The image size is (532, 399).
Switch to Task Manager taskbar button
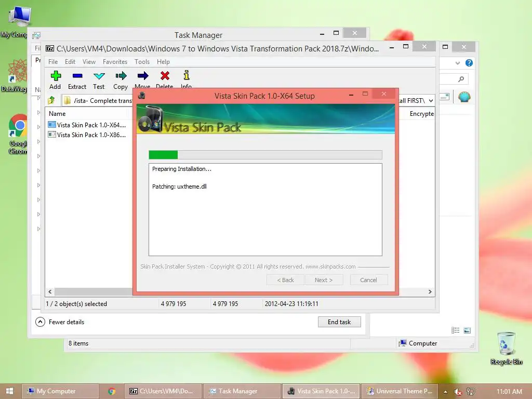tap(242, 391)
